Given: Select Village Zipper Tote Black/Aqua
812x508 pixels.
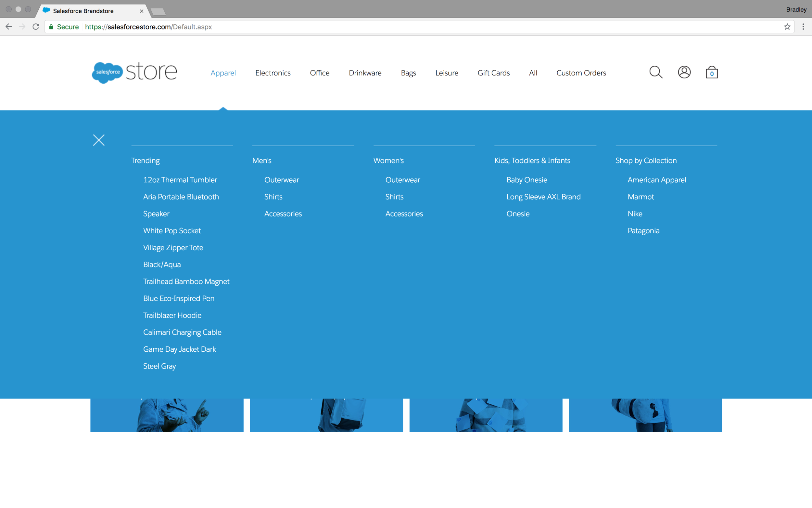Looking at the screenshot, I should 173,256.
